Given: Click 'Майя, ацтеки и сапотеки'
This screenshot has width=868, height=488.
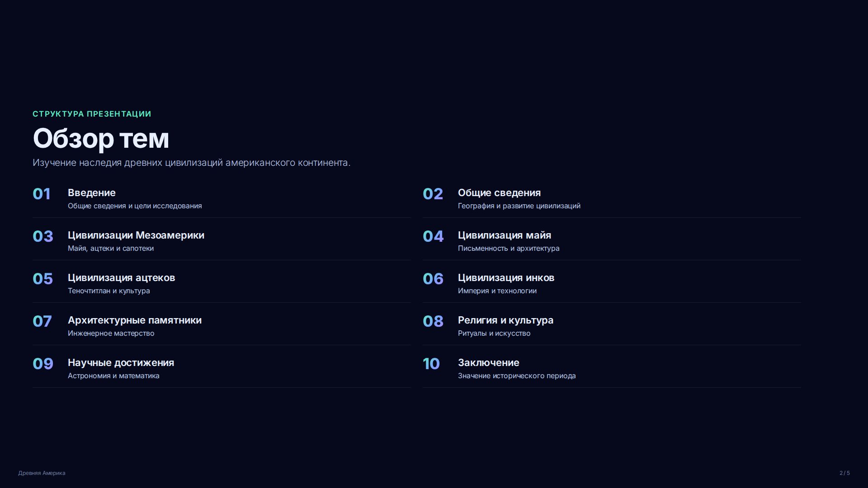Looking at the screenshot, I should tap(111, 249).
